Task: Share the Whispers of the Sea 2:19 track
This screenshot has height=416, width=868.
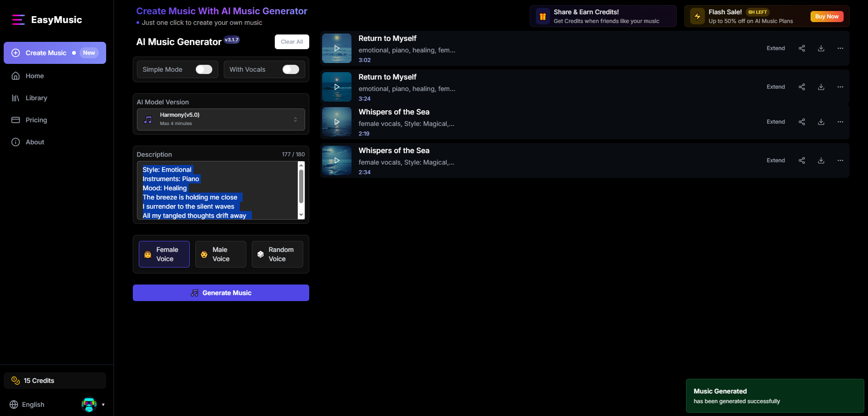Action: coord(802,122)
